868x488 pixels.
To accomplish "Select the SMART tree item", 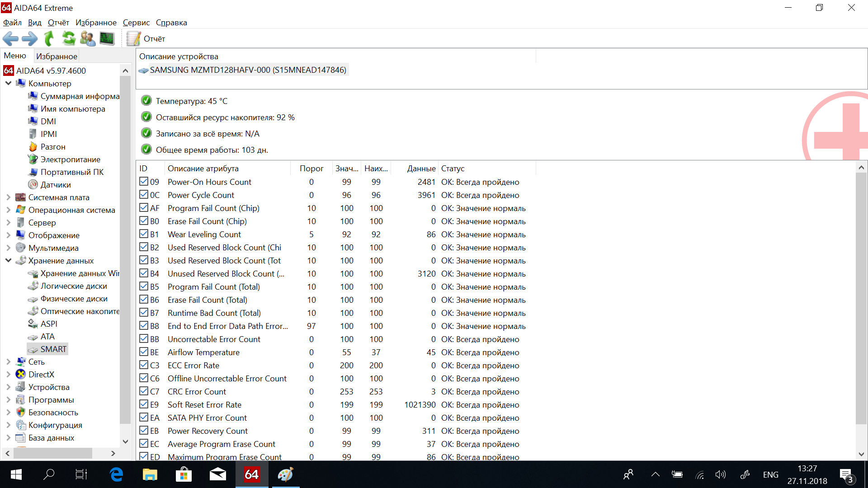I will pos(47,349).
